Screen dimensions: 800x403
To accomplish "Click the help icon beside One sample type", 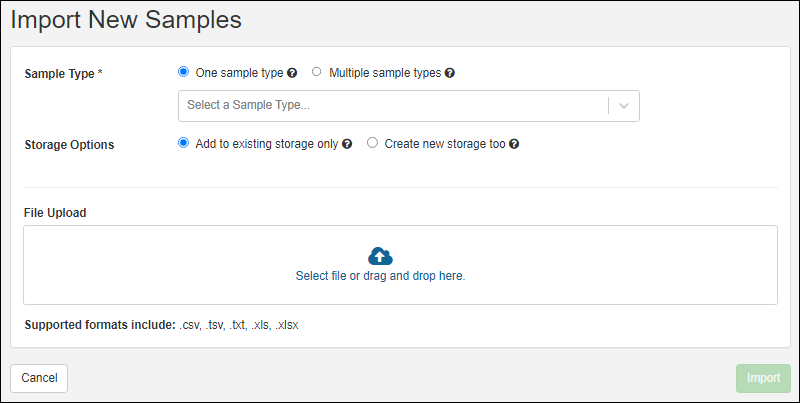I will (292, 73).
